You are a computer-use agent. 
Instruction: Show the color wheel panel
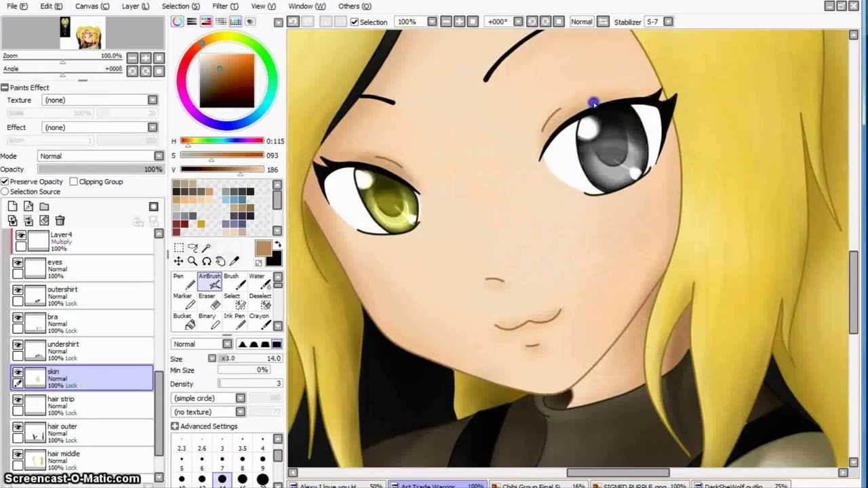[x=177, y=22]
